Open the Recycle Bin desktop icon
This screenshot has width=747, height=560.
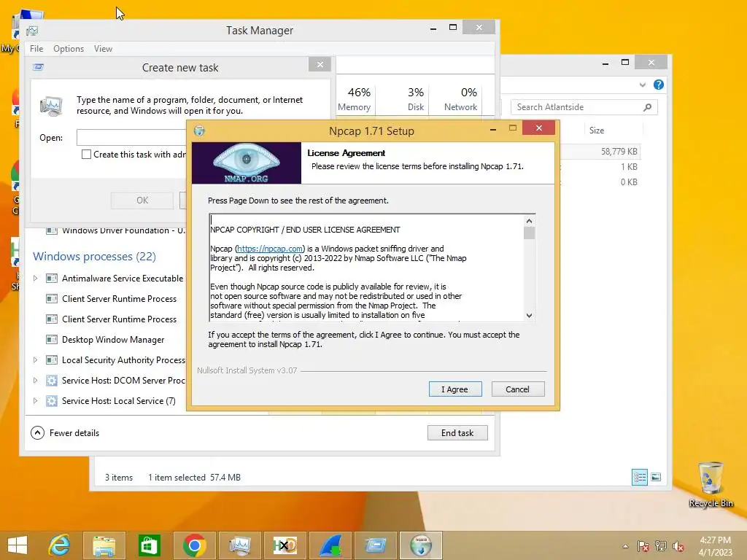pos(711,484)
